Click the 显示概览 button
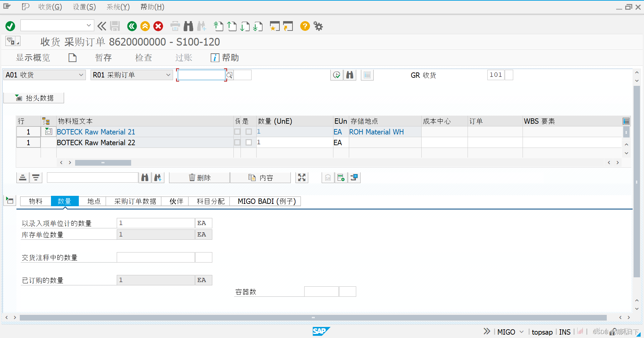644x338 pixels. pyautogui.click(x=33, y=58)
